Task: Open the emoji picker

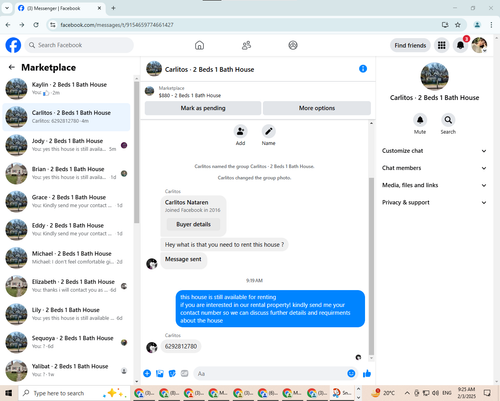Action: tap(351, 373)
